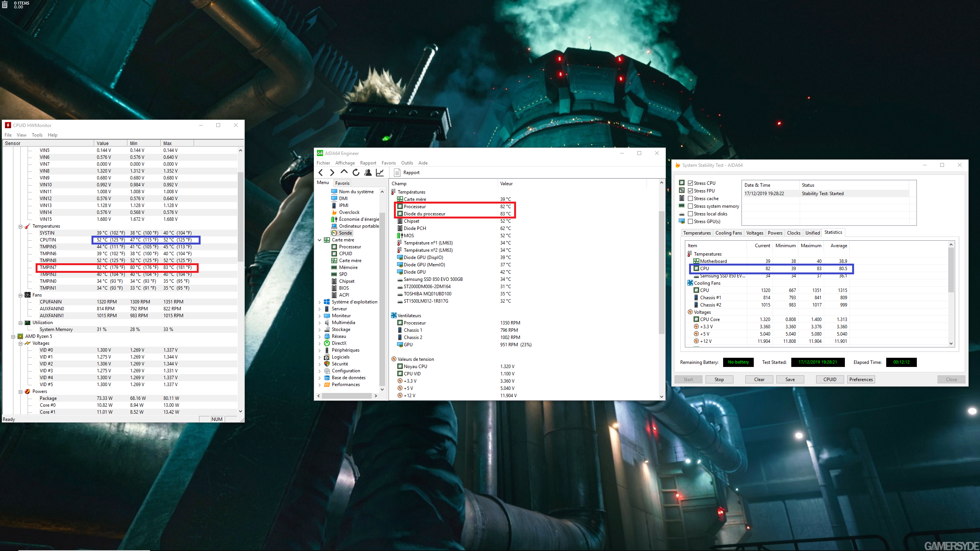Open the graph icon in AIDA64 toolbar
980x551 pixels.
click(x=380, y=173)
